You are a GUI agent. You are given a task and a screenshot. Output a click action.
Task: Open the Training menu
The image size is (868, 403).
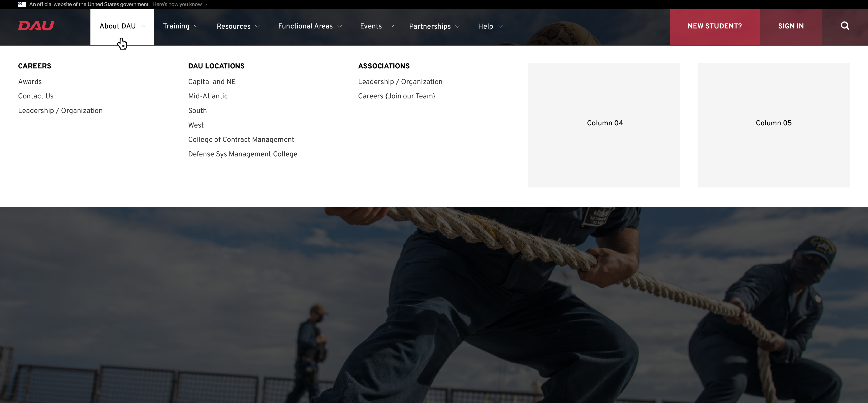(181, 26)
